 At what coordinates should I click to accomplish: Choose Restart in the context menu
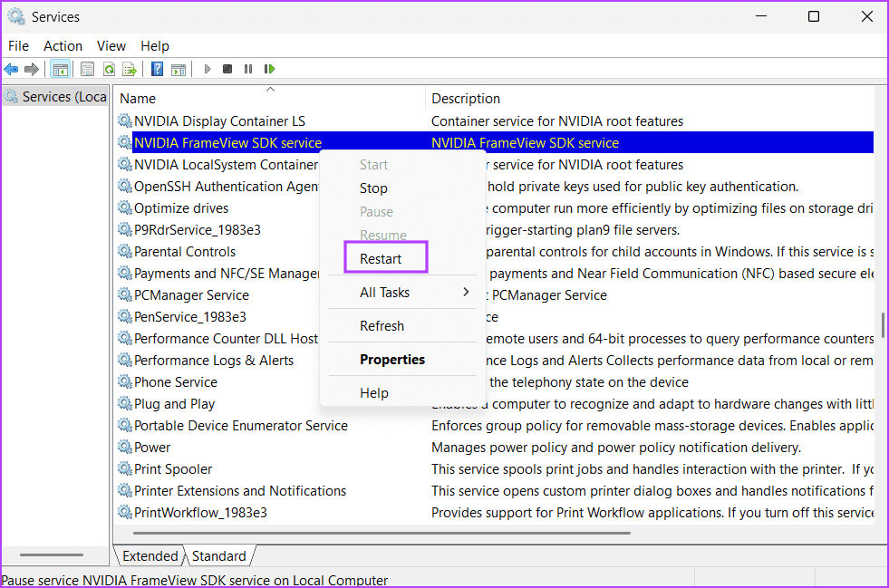coord(381,259)
